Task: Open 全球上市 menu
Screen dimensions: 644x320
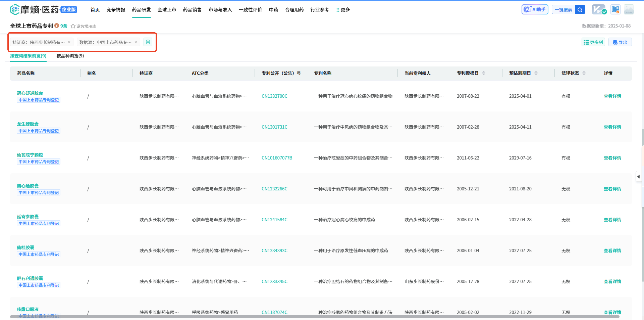Action: pyautogui.click(x=167, y=10)
